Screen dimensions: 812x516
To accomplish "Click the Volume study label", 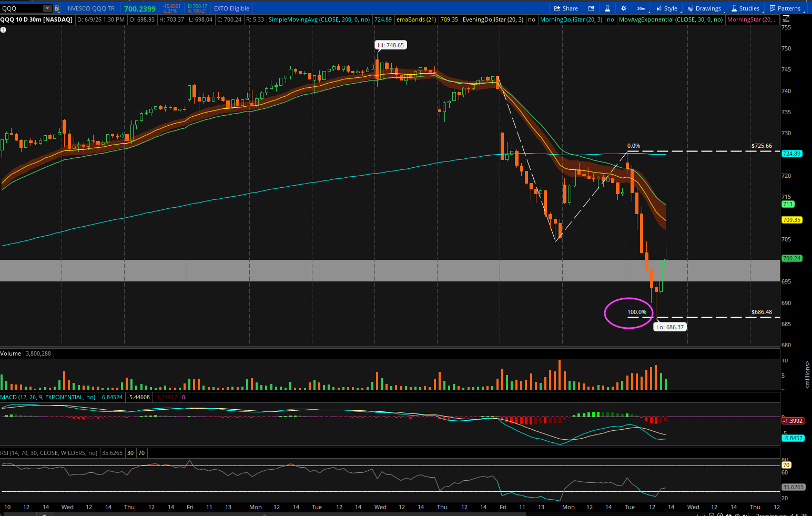I will point(11,353).
